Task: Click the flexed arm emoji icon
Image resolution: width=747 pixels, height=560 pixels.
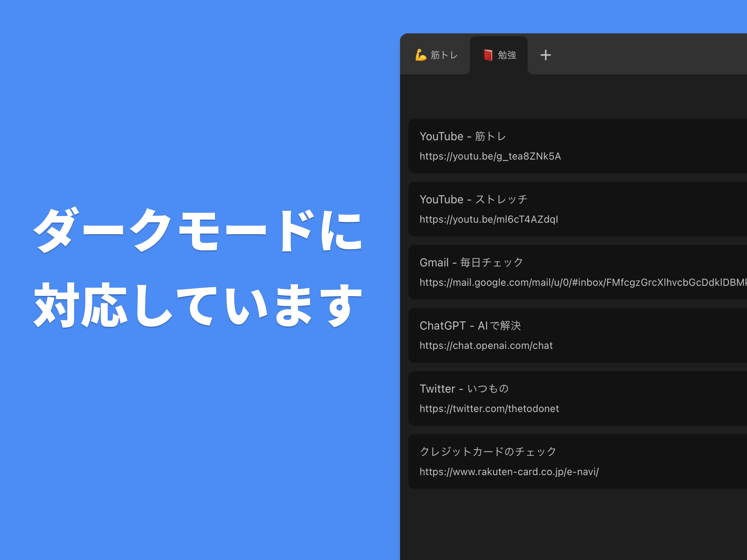Action: pyautogui.click(x=421, y=55)
